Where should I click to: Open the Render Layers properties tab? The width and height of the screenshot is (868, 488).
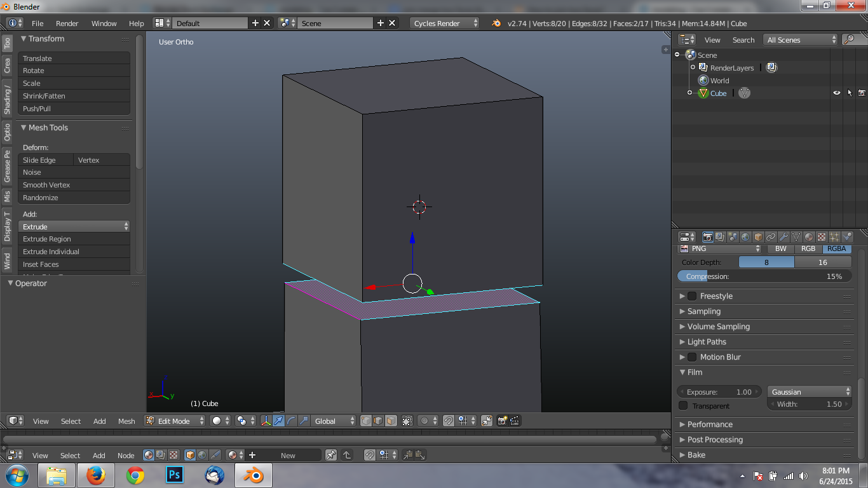click(720, 236)
